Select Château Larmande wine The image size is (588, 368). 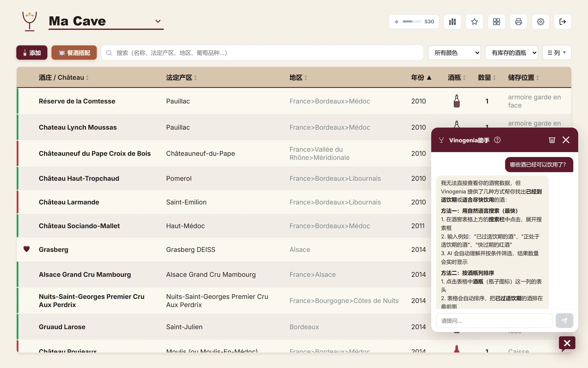69,202
